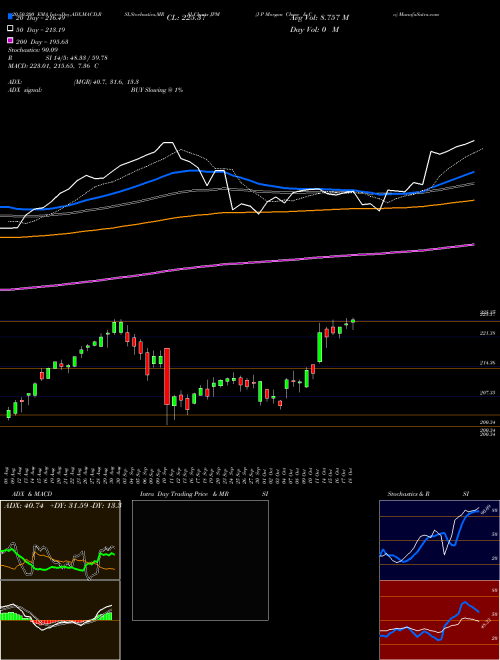The width and height of the screenshot is (500, 660).
Task: Click the blue 20 Day legend swatch
Action: 10,17
